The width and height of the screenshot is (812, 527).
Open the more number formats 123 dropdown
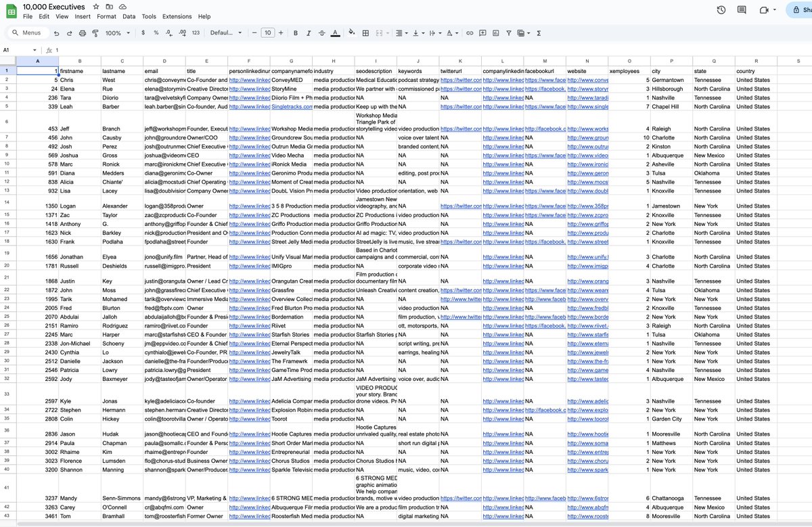tap(196, 32)
